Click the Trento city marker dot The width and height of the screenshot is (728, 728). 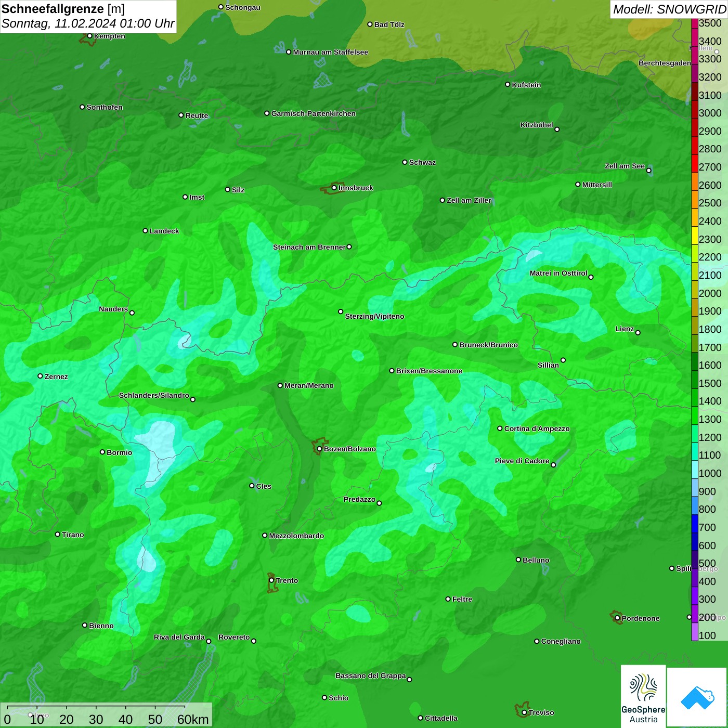(x=271, y=580)
